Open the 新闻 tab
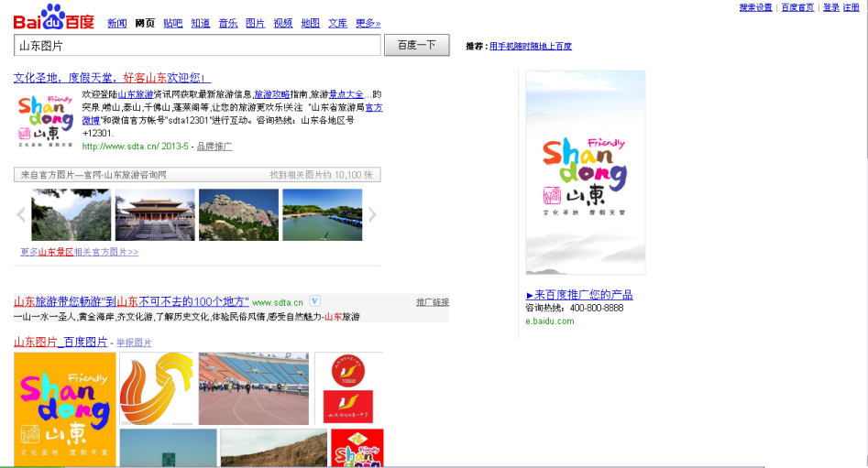The width and height of the screenshot is (868, 468). click(x=116, y=23)
